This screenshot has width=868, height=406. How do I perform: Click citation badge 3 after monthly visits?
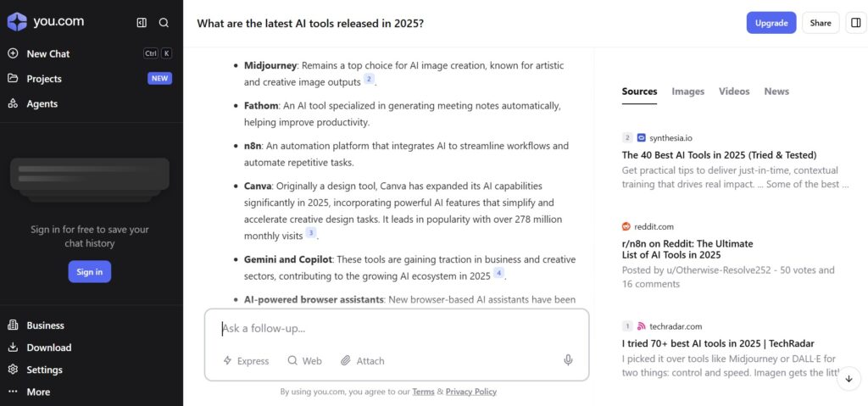311,233
